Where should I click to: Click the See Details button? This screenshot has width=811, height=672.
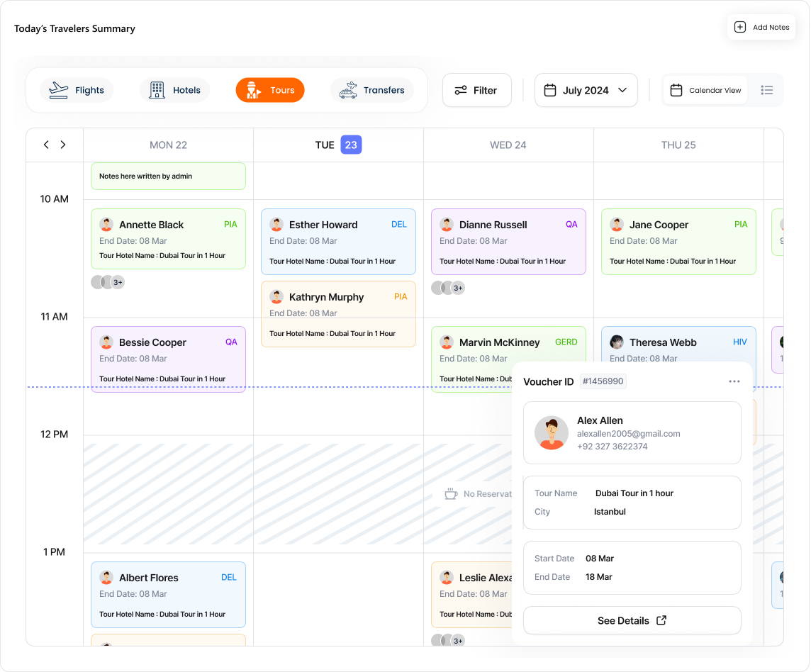632,620
